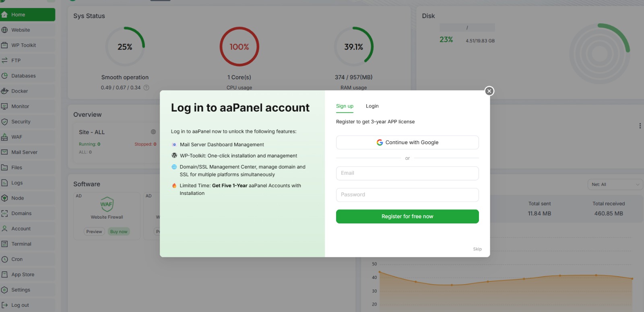The width and height of the screenshot is (644, 312).
Task: Click the Logs icon in sidebar
Action: tap(5, 183)
